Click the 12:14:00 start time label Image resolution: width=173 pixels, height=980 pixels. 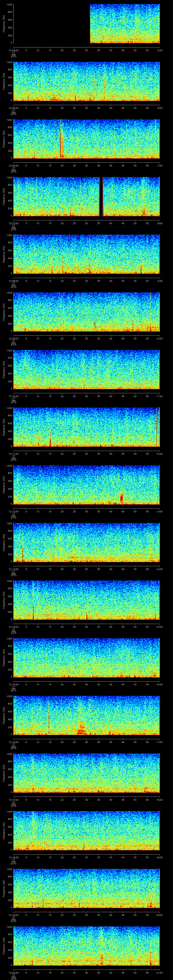point(13,627)
